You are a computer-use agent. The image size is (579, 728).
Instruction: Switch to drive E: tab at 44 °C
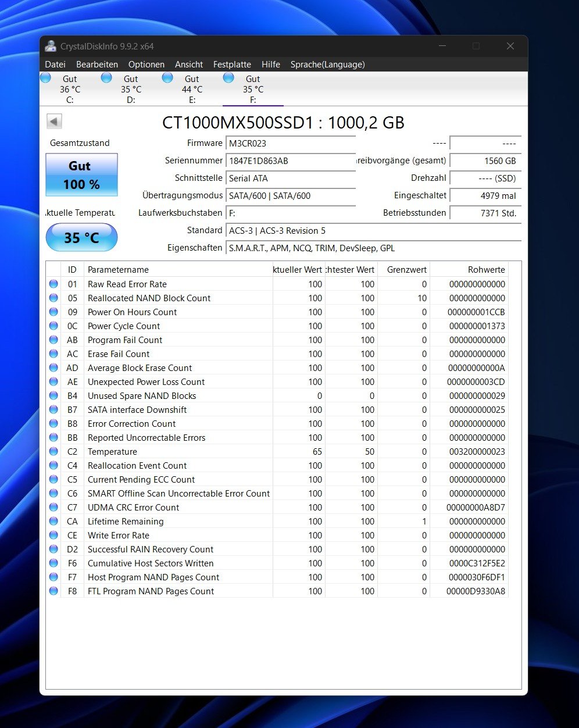tap(192, 89)
